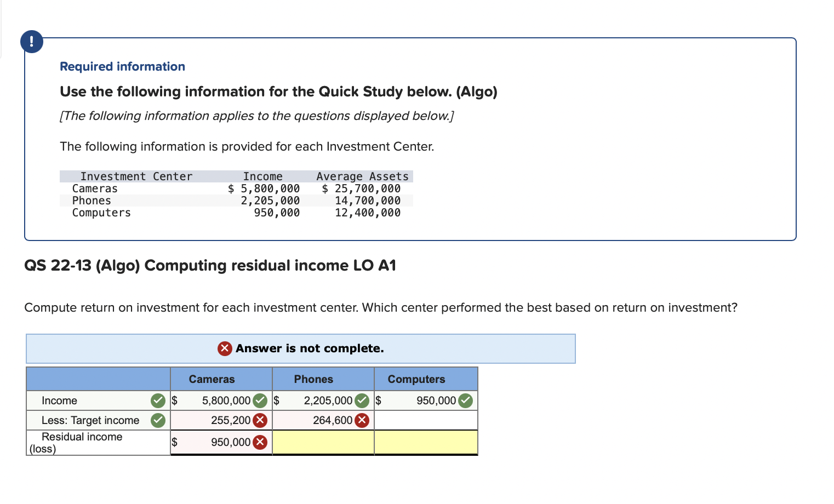Click the Income row label in answer table
This screenshot has width=834, height=504.
pyautogui.click(x=59, y=400)
